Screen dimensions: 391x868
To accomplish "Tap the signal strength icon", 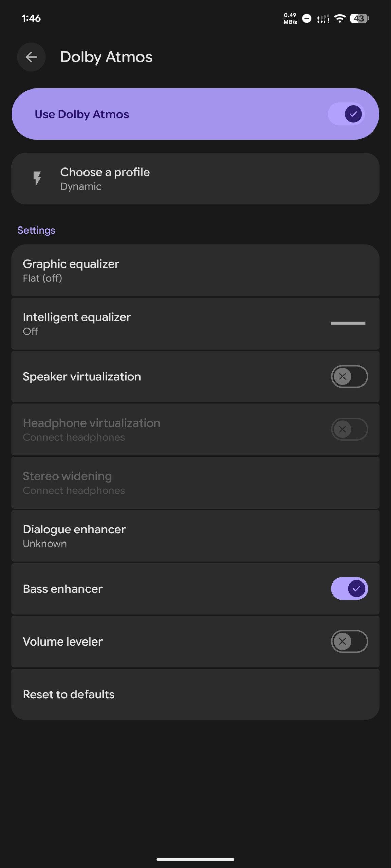I will [x=323, y=19].
